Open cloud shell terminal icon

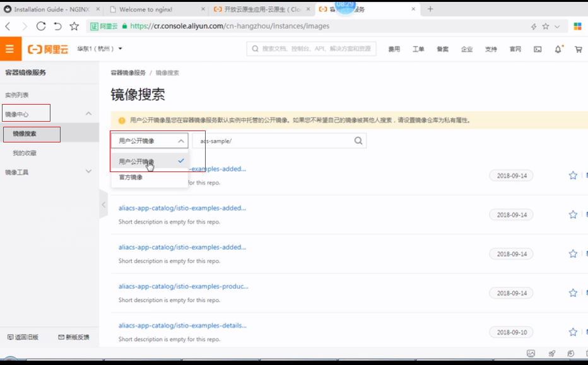point(538,49)
